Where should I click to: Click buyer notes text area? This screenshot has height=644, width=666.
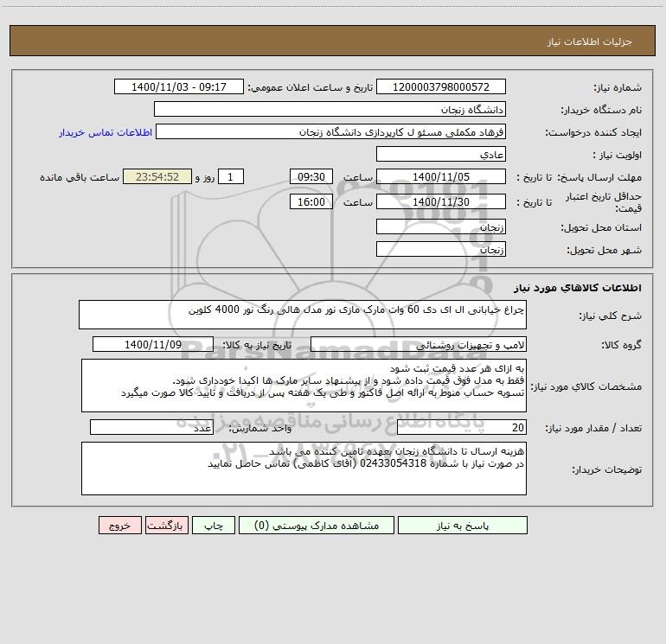click(304, 469)
